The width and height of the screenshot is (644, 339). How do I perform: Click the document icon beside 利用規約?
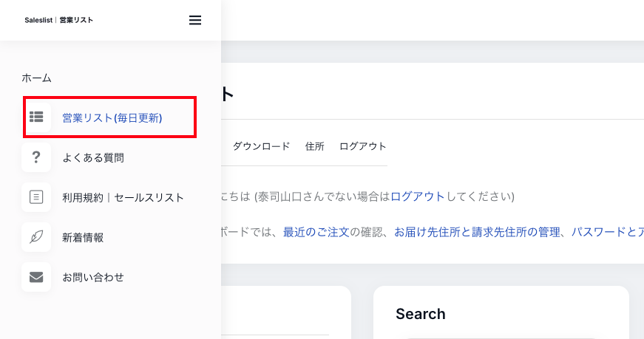click(36, 197)
